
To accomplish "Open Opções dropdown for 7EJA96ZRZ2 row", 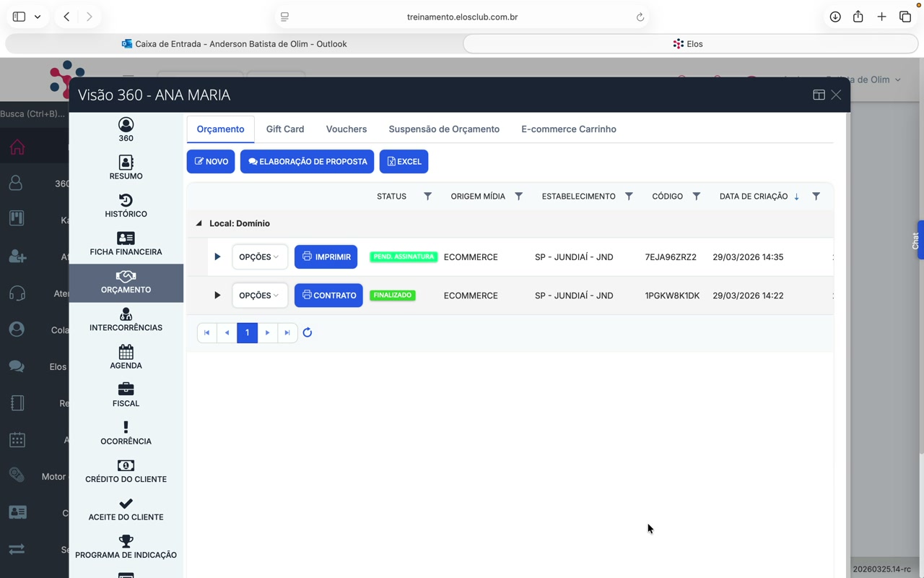I will point(259,256).
